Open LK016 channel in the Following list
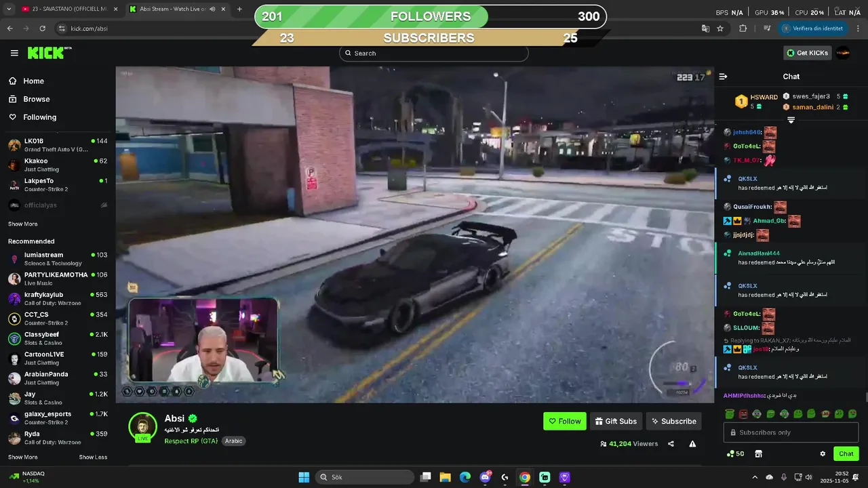The image size is (868, 488). click(58, 145)
